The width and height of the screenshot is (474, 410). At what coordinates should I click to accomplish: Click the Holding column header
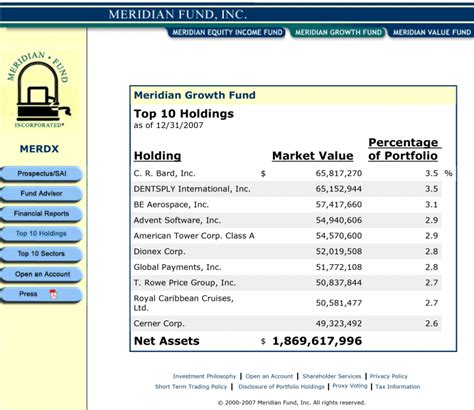coord(157,156)
